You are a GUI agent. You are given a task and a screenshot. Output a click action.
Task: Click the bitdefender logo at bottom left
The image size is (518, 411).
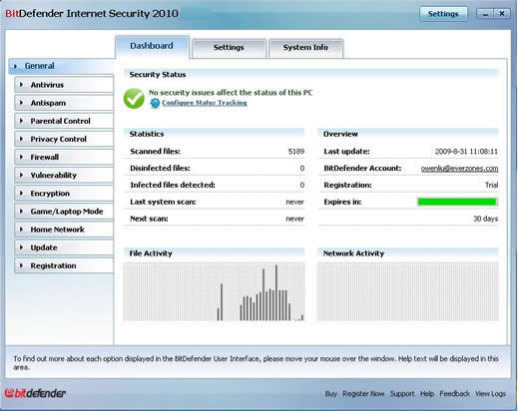(35, 393)
